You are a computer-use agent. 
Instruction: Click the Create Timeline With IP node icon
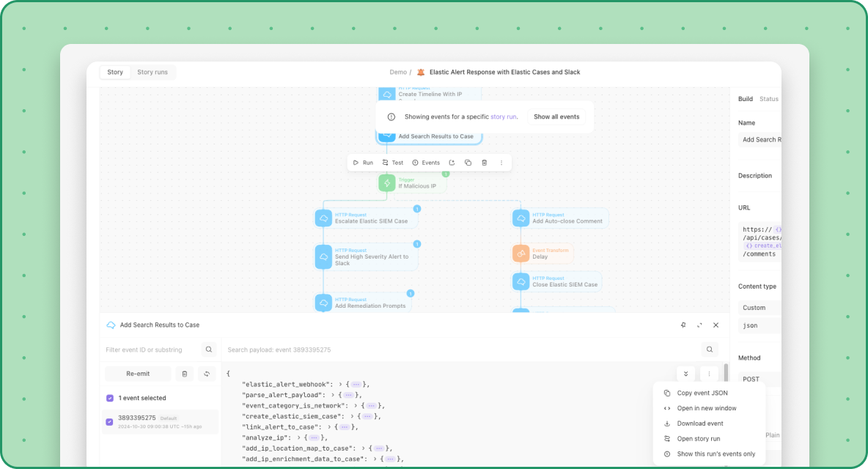pos(387,94)
